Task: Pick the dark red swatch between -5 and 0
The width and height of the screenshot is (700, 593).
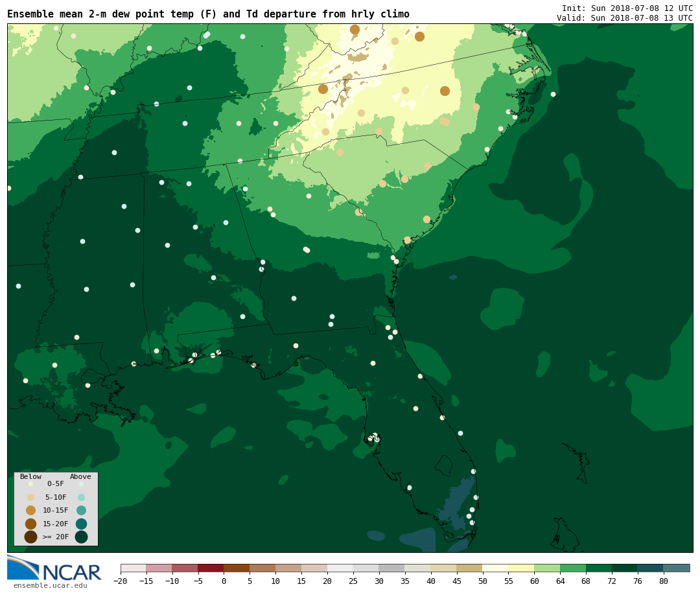Action: tap(211, 568)
